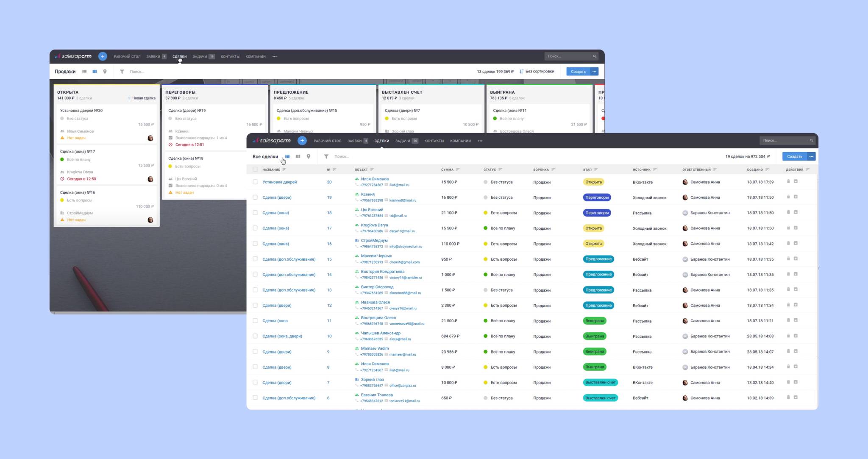The height and width of the screenshot is (459, 868).
Task: Open Илья Симонов contact link in first row
Action: 375,179
